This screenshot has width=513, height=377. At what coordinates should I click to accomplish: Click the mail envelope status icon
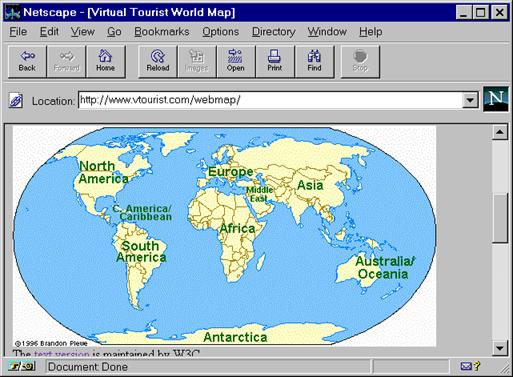coord(466,367)
